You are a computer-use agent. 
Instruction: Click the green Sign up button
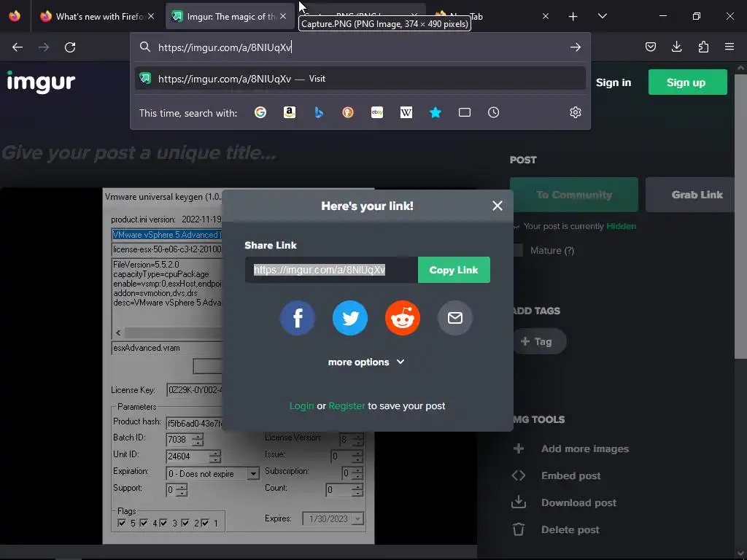coord(687,82)
